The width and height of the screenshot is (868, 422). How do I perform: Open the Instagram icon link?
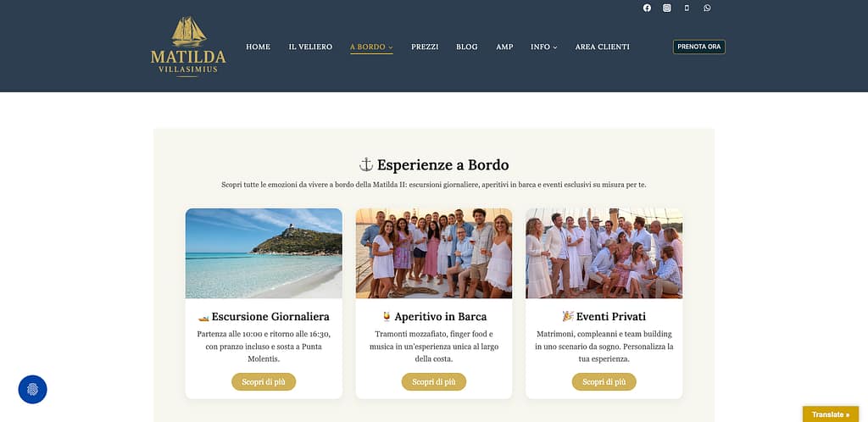coord(667,8)
